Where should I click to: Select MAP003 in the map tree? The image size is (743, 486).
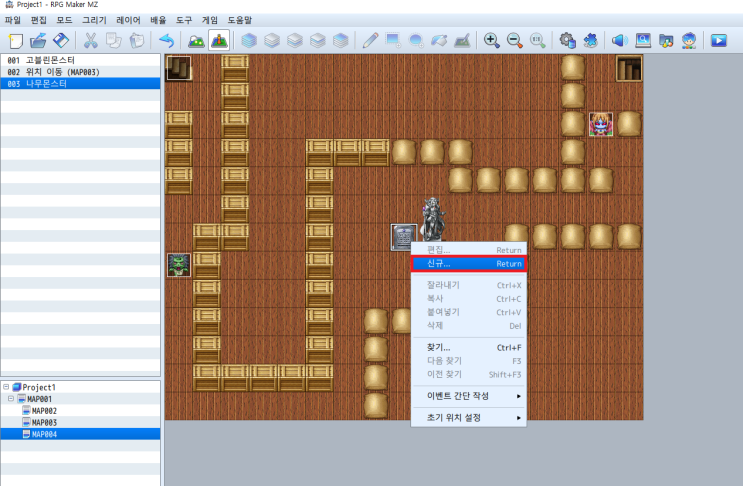[44, 423]
